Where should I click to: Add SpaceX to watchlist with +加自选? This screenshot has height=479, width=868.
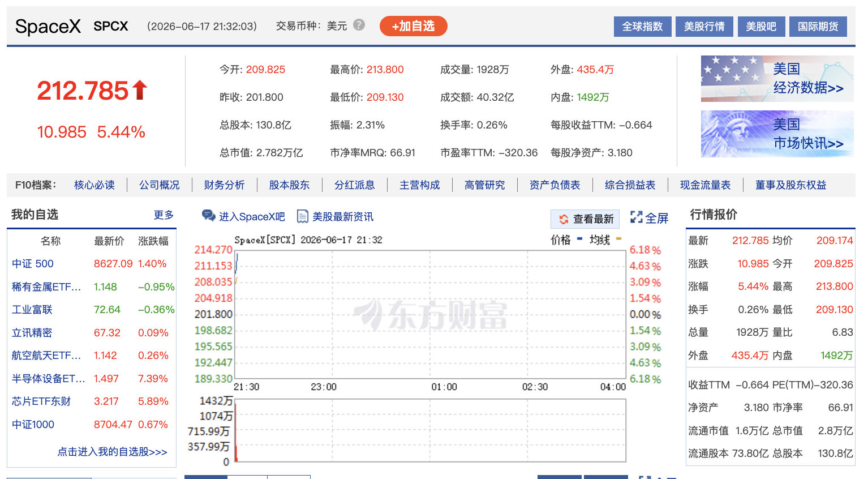tap(413, 26)
